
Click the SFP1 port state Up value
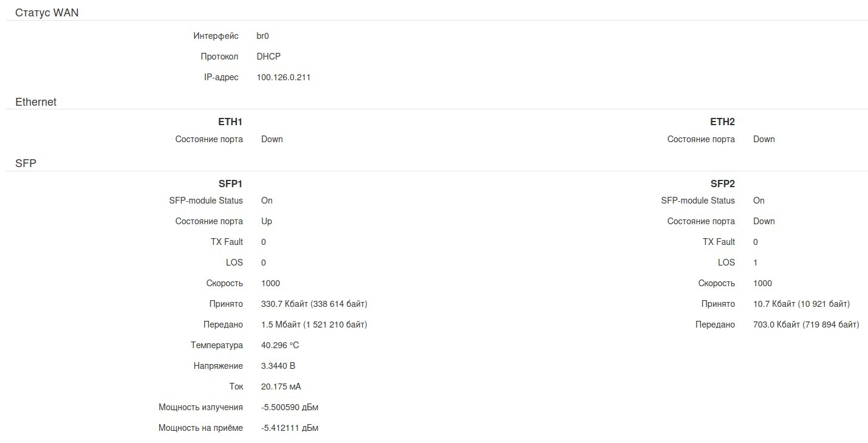pyautogui.click(x=267, y=221)
